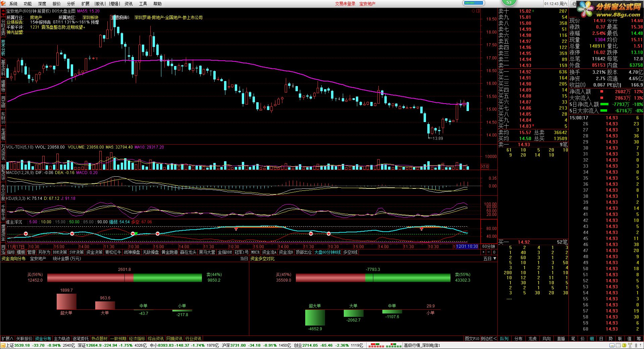Select the 多空K线 indicator tab

[x=350, y=252]
